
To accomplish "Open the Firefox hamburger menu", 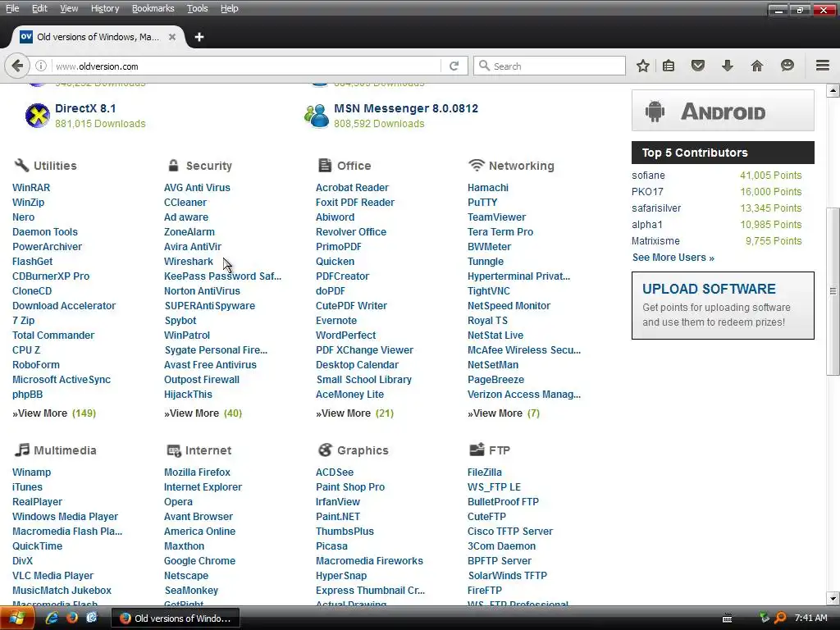I will (x=822, y=66).
